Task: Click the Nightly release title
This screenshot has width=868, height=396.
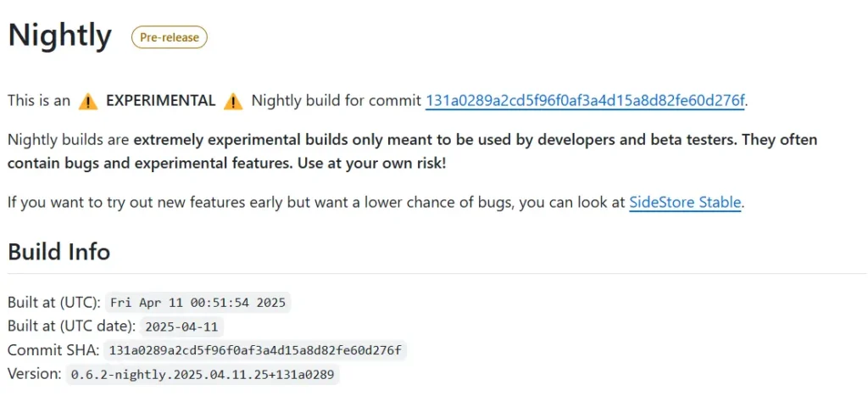Action: click(60, 36)
